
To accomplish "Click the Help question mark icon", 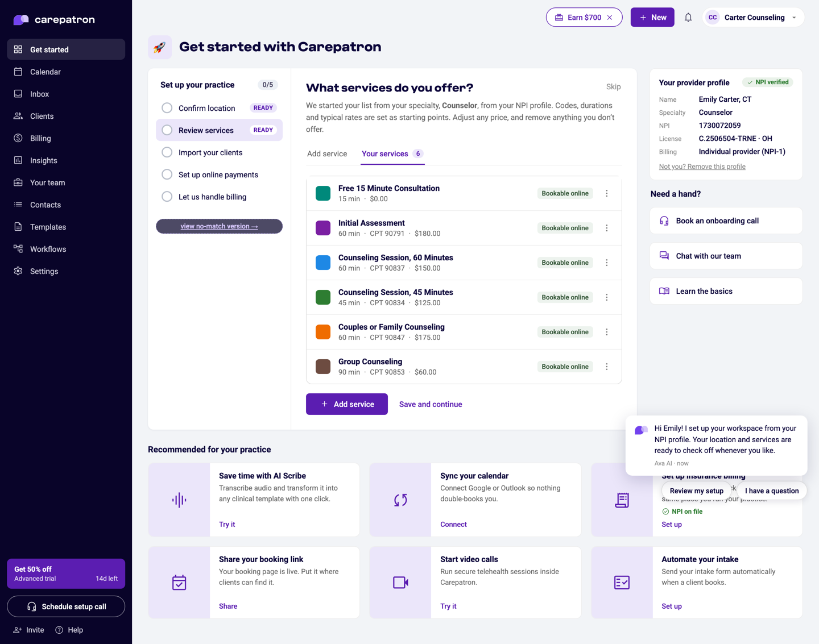I will [59, 630].
